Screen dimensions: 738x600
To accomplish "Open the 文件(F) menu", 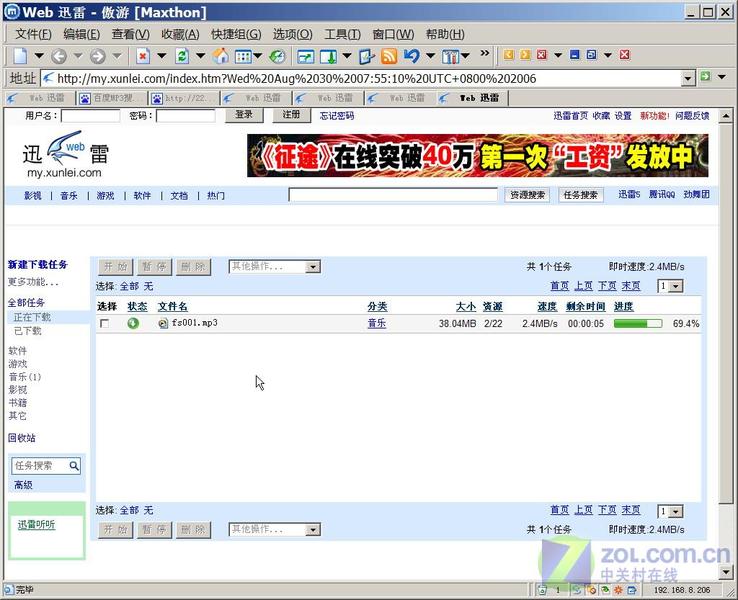I will pyautogui.click(x=33, y=34).
